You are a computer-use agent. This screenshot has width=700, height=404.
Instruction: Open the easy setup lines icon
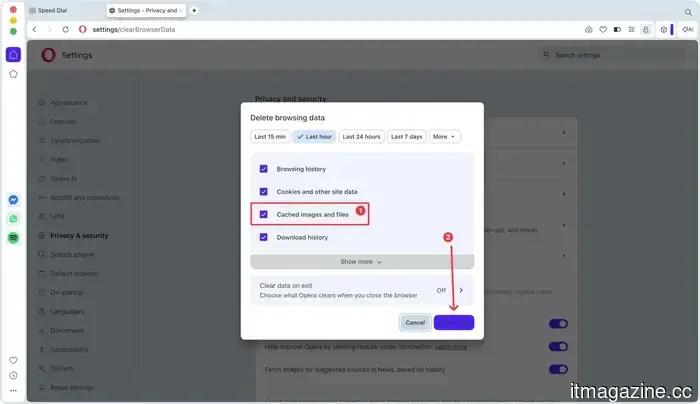631,29
